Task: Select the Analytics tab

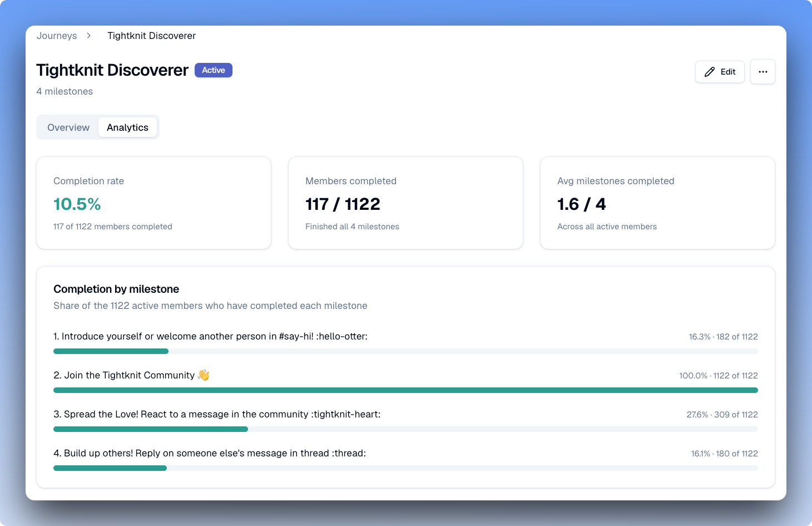Action: (x=127, y=127)
